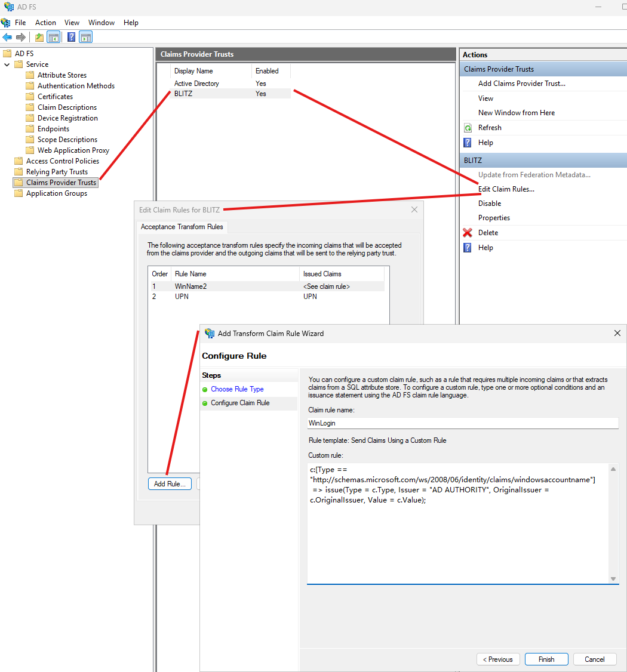Click the Finish button in the wizard
627x672 pixels.
pos(546,659)
